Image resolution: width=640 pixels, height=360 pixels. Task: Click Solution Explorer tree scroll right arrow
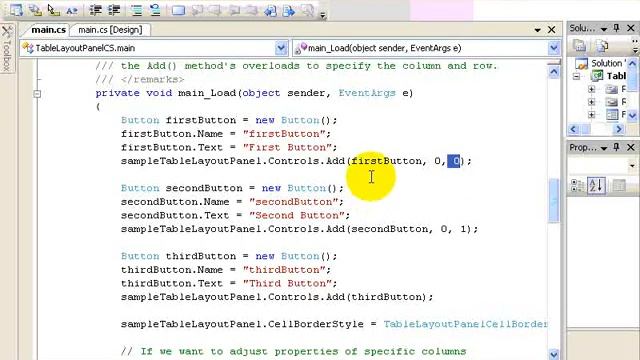pos(619,129)
